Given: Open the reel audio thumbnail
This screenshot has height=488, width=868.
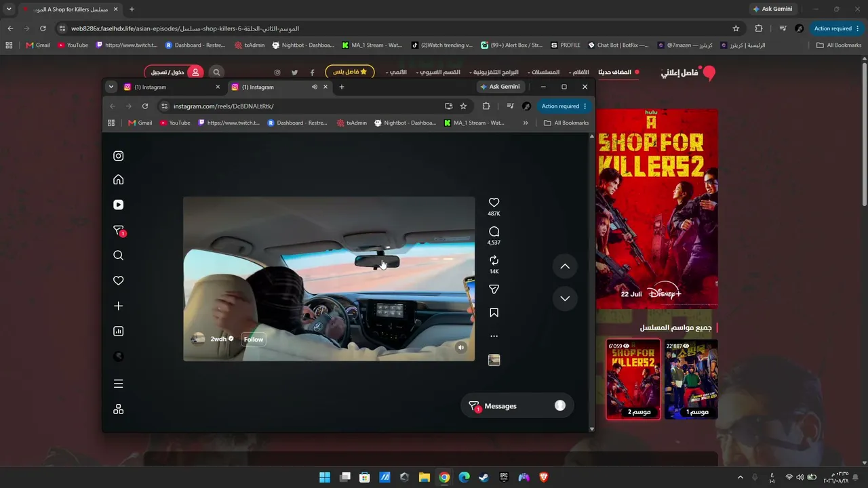Looking at the screenshot, I should tap(494, 360).
